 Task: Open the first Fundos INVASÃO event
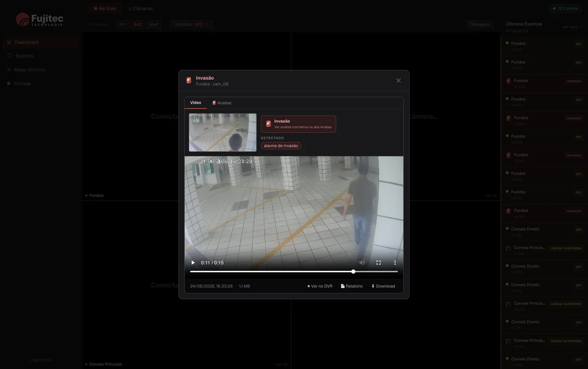pyautogui.click(x=544, y=83)
